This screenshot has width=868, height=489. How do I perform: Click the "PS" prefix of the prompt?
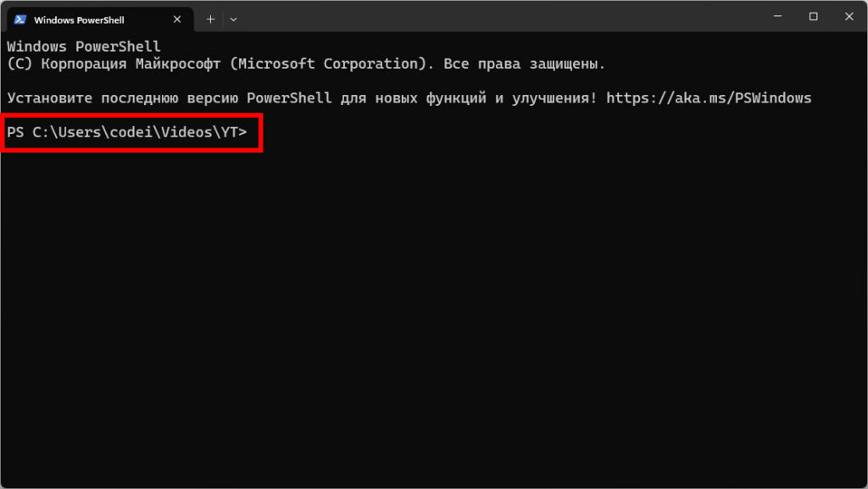pos(16,133)
